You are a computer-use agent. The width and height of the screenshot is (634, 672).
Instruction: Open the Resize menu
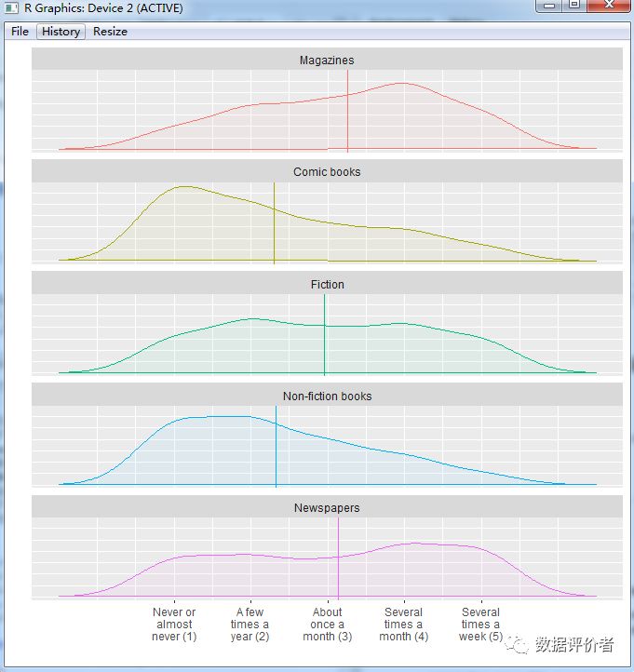point(110,32)
